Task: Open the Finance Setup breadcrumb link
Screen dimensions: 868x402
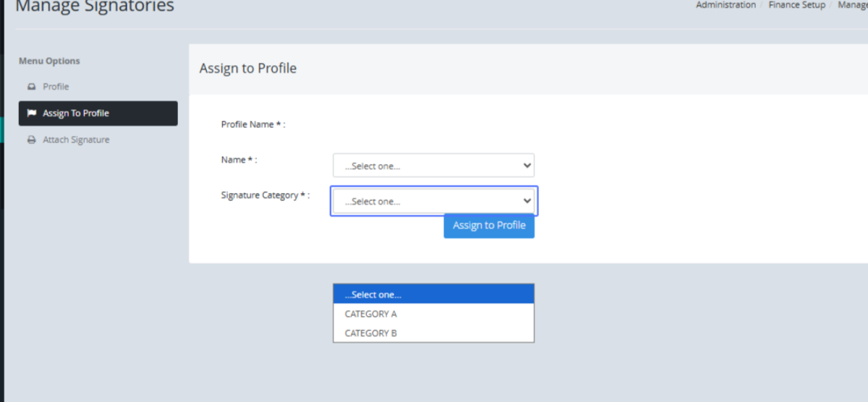Action: (796, 5)
